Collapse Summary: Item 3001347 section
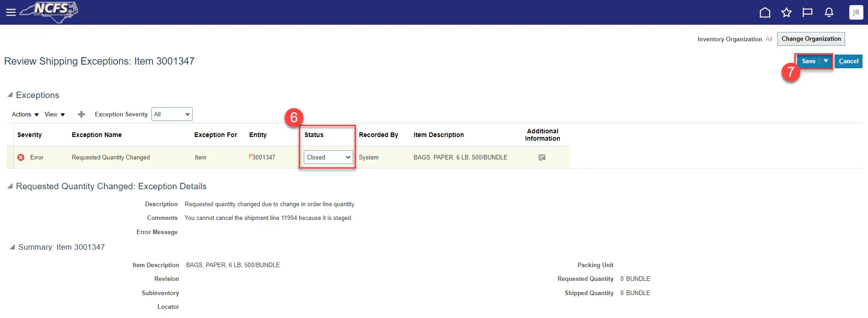Viewport: 868px width, 318px height. coord(12,247)
